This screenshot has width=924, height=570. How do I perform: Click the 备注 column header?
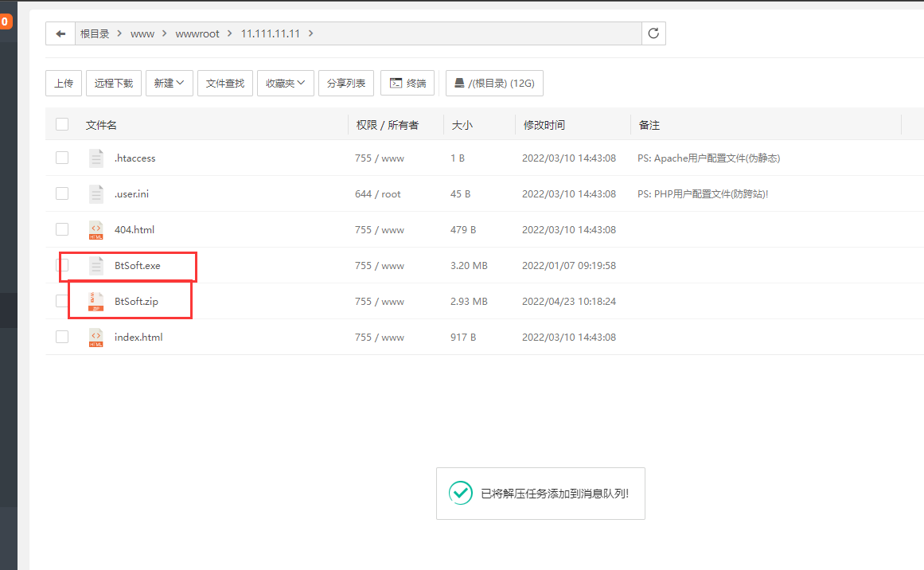click(x=649, y=125)
